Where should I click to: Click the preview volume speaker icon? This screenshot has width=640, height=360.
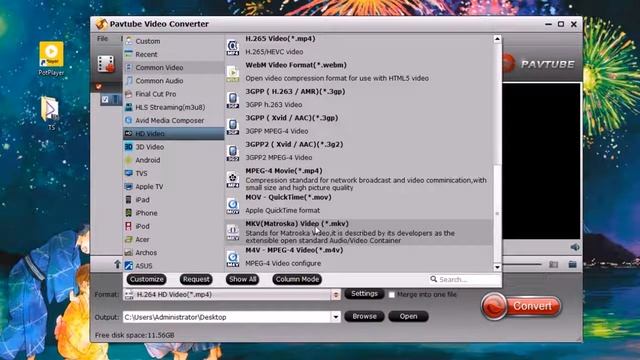pyautogui.click(x=575, y=247)
